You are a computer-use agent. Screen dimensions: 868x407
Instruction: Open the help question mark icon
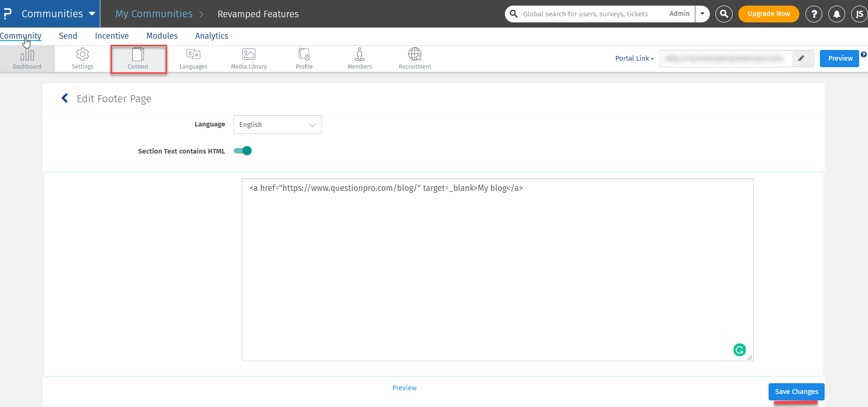coord(814,14)
